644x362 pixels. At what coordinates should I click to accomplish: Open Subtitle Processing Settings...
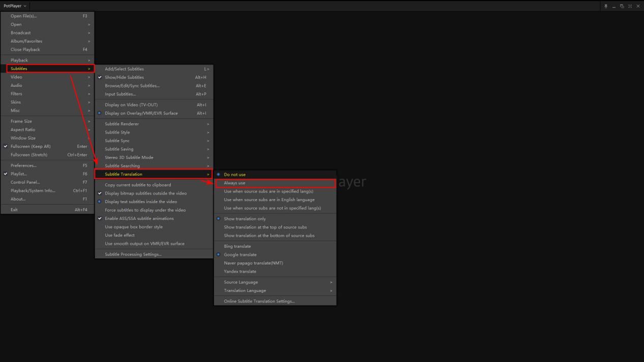tap(154, 254)
